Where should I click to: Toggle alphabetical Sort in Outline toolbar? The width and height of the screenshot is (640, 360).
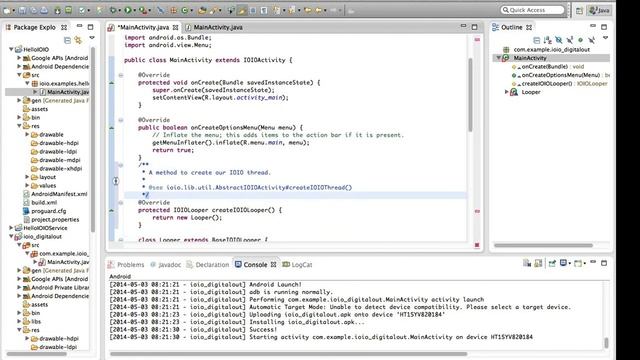[x=547, y=40]
